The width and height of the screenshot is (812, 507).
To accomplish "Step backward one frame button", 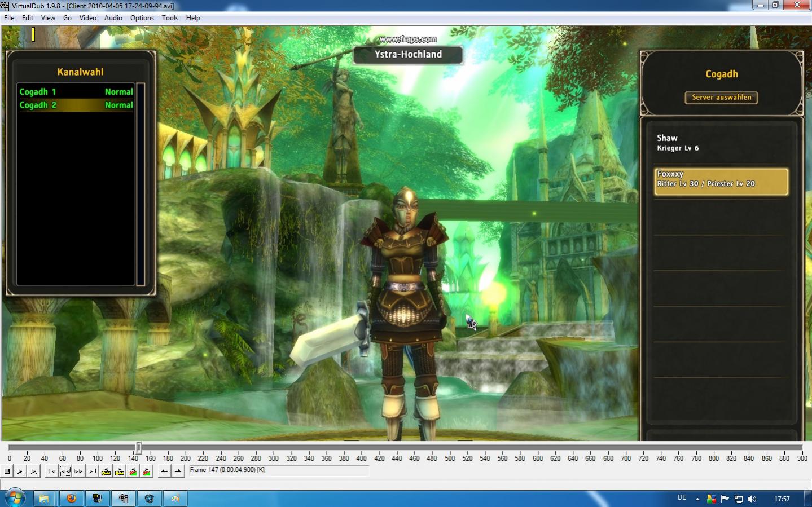I will click(65, 471).
